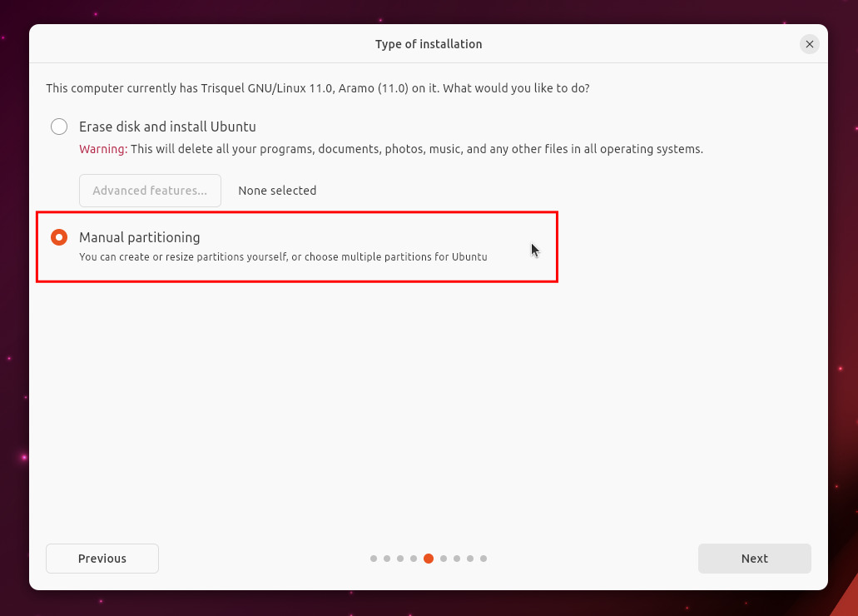Click the last progress dot indicator

pyautogui.click(x=484, y=559)
